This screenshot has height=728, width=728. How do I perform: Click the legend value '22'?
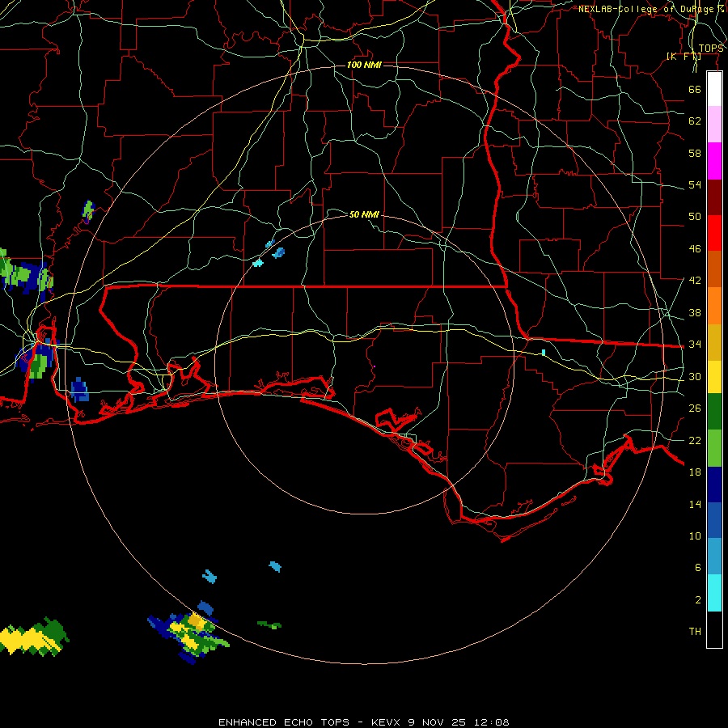695,440
